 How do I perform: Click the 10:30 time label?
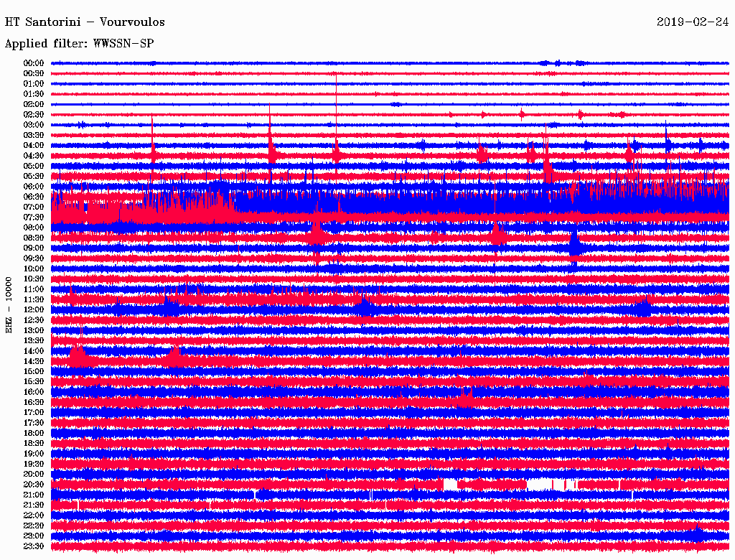click(33, 279)
